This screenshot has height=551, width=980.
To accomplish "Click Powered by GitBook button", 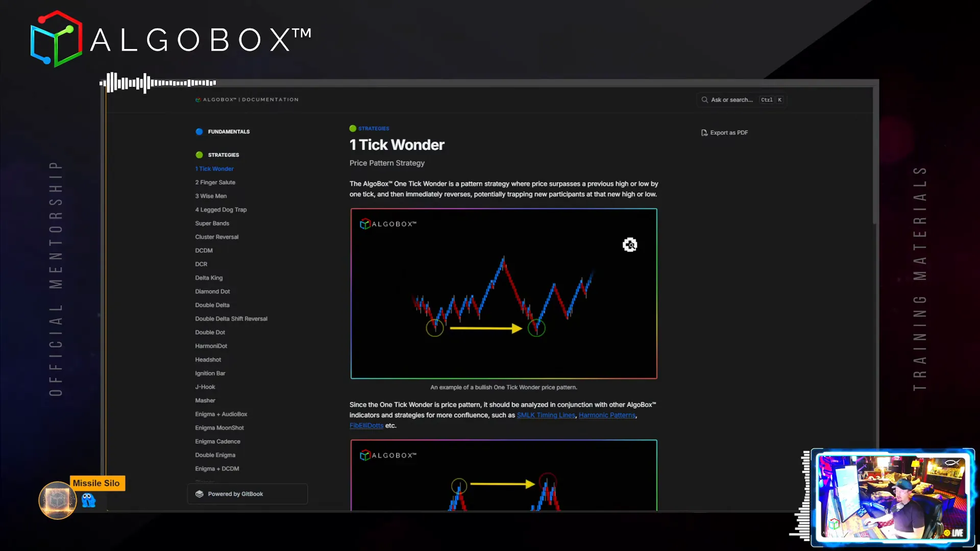I will click(248, 494).
